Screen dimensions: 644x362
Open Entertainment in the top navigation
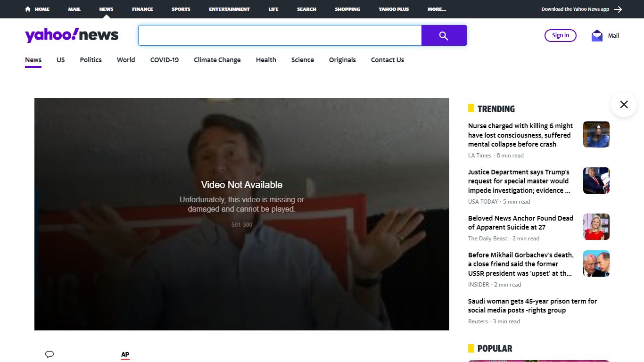tap(230, 9)
